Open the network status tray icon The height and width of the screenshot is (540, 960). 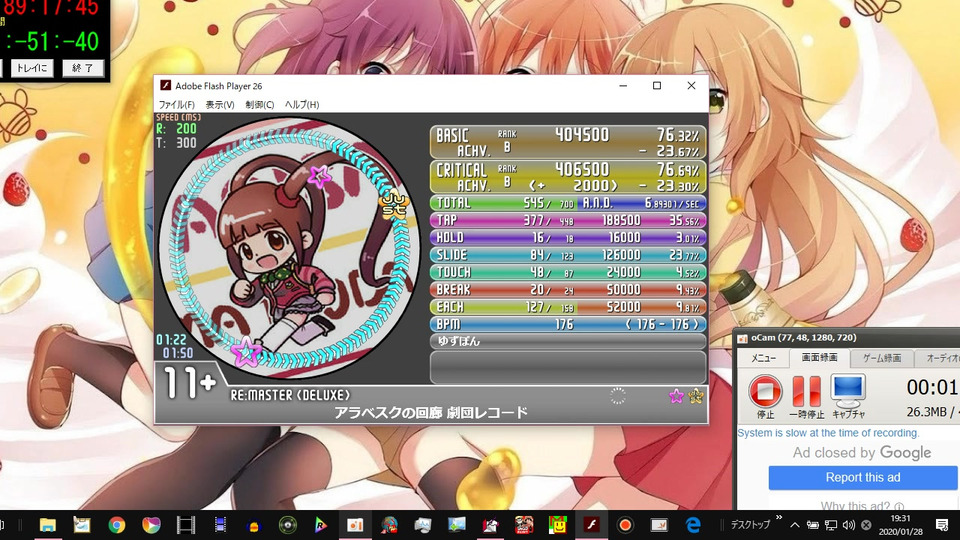pyautogui.click(x=831, y=525)
